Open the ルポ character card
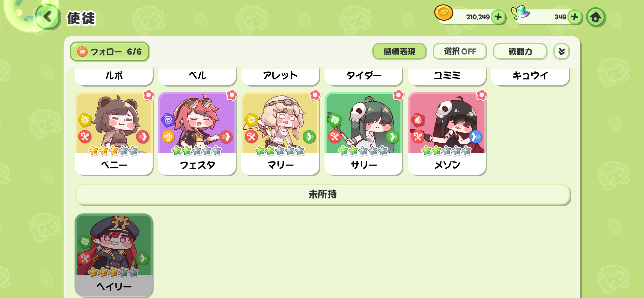The width and height of the screenshot is (644, 298). (114, 76)
